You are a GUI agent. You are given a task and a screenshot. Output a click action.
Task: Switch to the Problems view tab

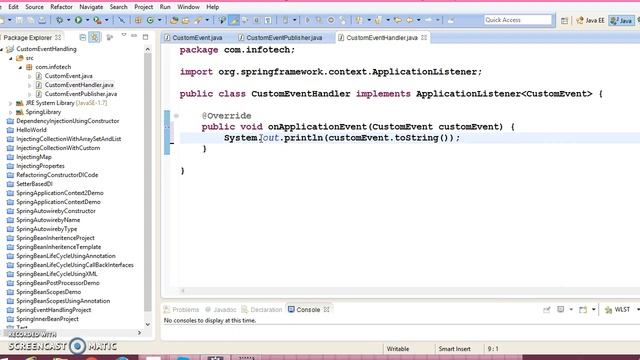pos(181,310)
